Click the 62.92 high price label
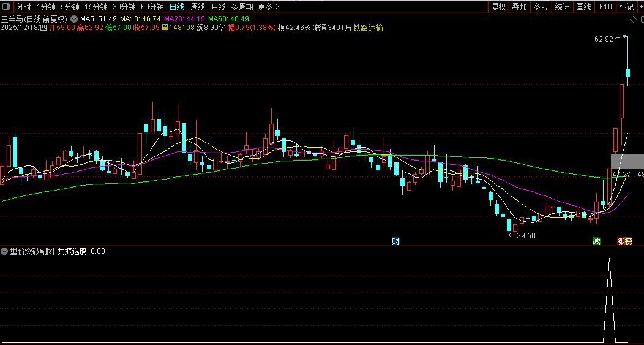This screenshot has width=644, height=345. click(604, 39)
